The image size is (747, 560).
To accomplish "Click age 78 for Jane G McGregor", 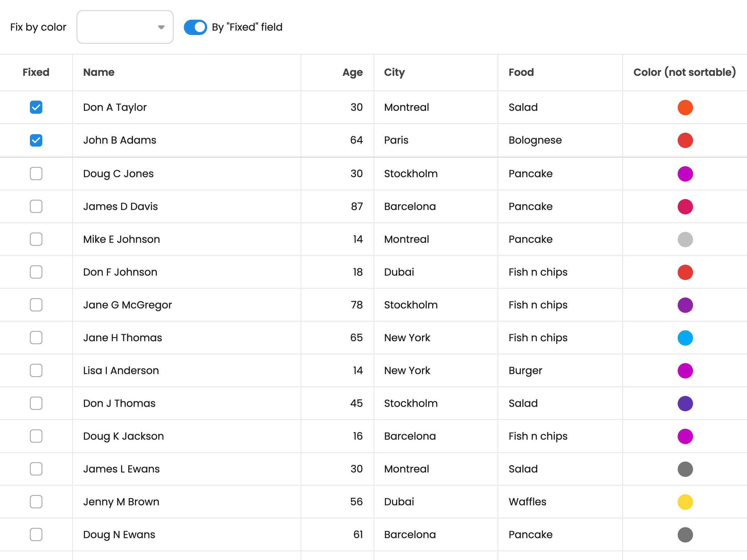I will [357, 305].
